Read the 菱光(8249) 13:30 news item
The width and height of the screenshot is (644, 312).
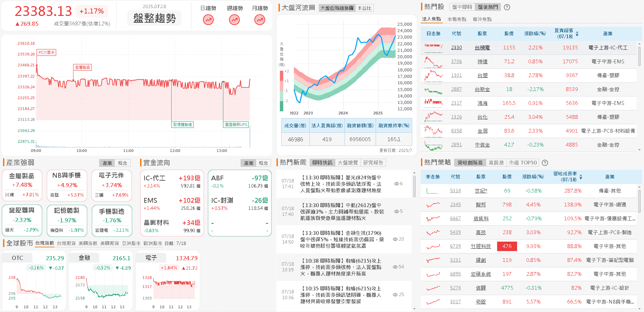point(344,184)
